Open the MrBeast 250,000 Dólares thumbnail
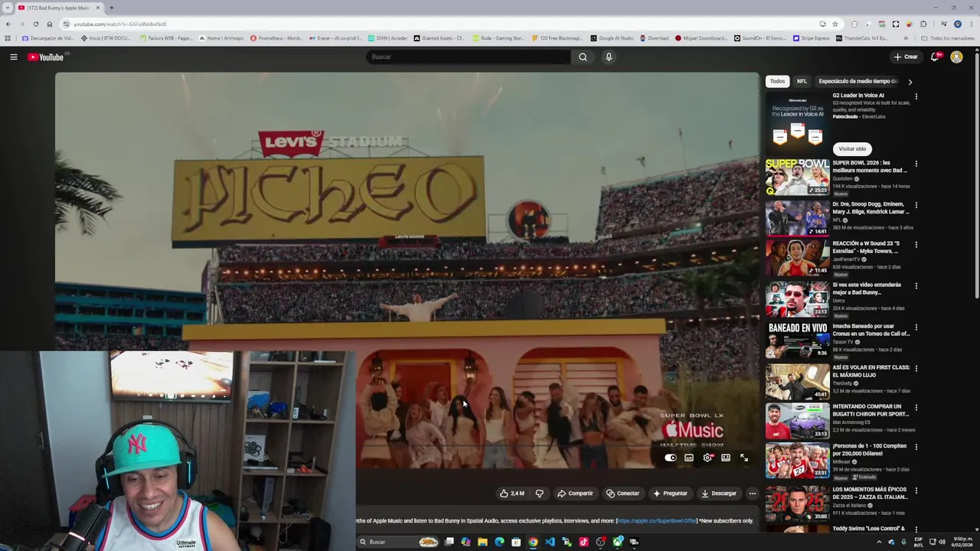The height and width of the screenshot is (551, 980). point(797,461)
